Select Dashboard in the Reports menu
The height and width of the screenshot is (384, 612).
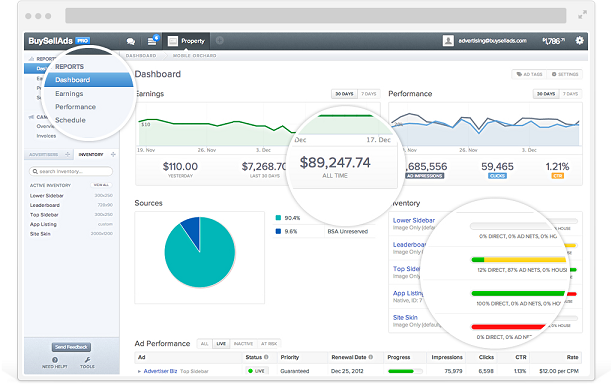tap(88, 80)
